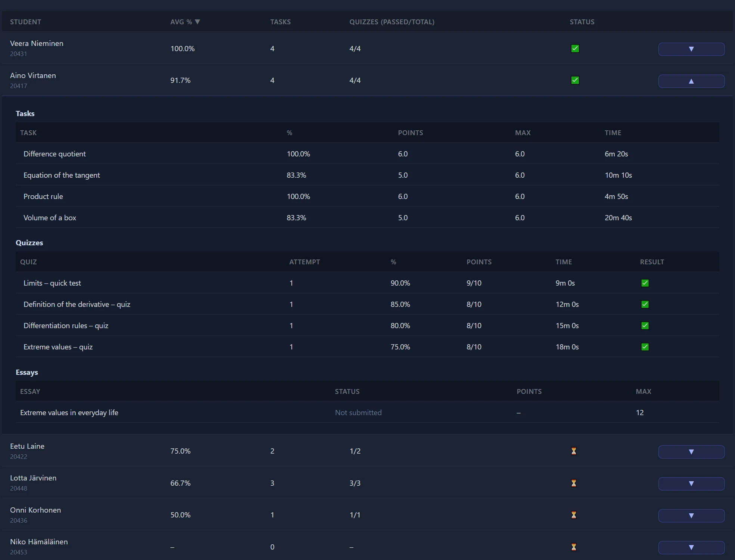Viewport: 735px width, 560px height.
Task: Select the Equation of the tangent task
Action: pyautogui.click(x=367, y=175)
